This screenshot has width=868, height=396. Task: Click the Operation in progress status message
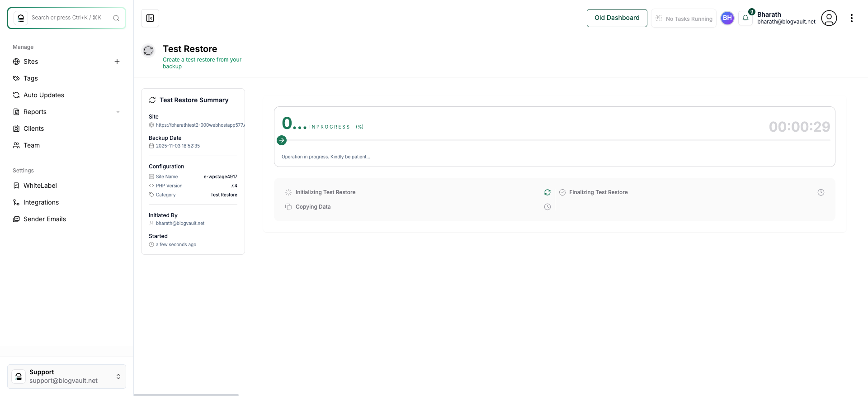pyautogui.click(x=325, y=157)
